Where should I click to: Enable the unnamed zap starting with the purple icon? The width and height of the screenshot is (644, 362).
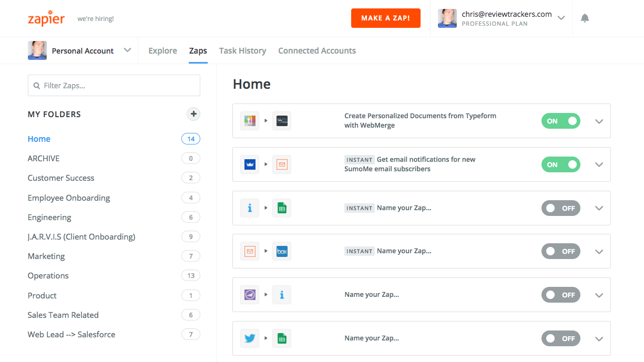561,295
